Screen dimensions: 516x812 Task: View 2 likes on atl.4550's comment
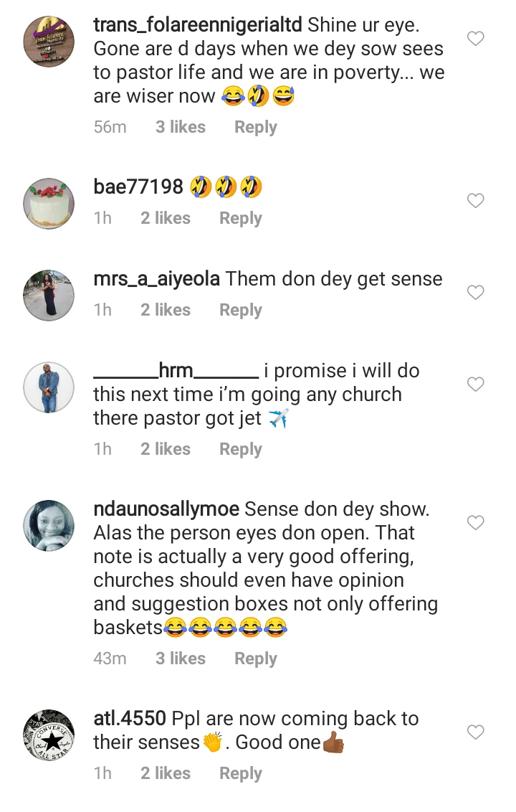pos(165,773)
